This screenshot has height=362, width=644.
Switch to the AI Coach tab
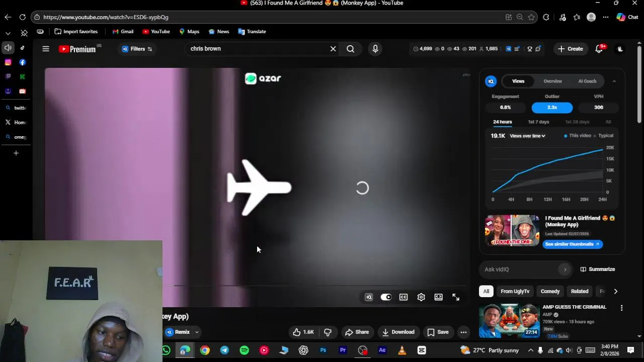pos(587,81)
